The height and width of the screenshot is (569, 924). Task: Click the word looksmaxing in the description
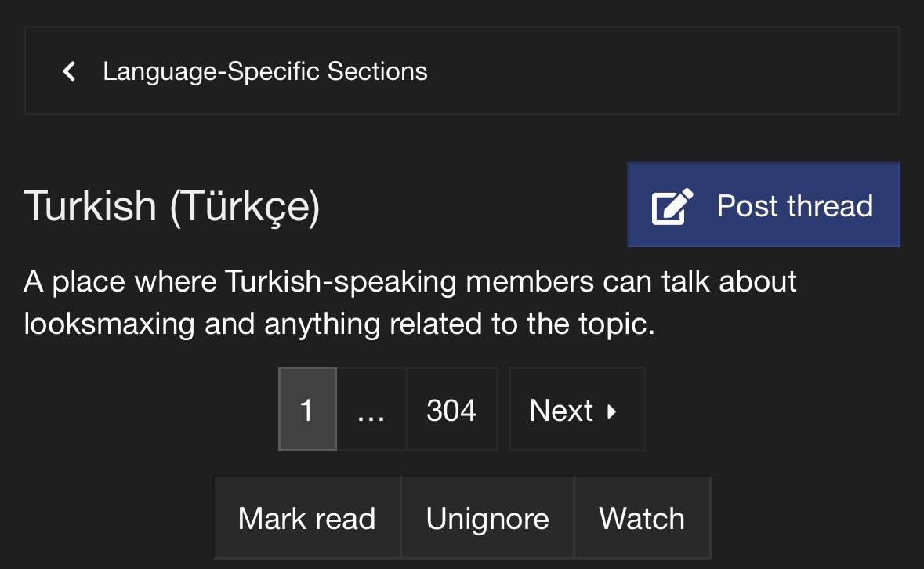point(109,324)
